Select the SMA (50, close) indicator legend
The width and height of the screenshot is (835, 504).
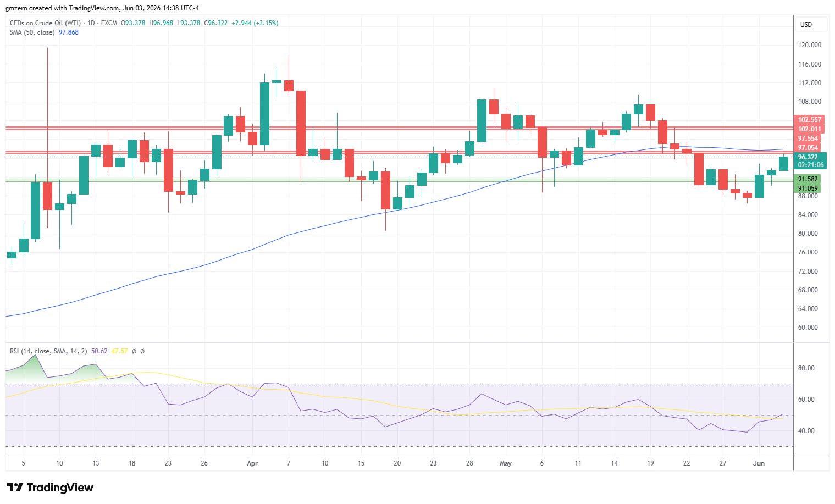(32, 32)
